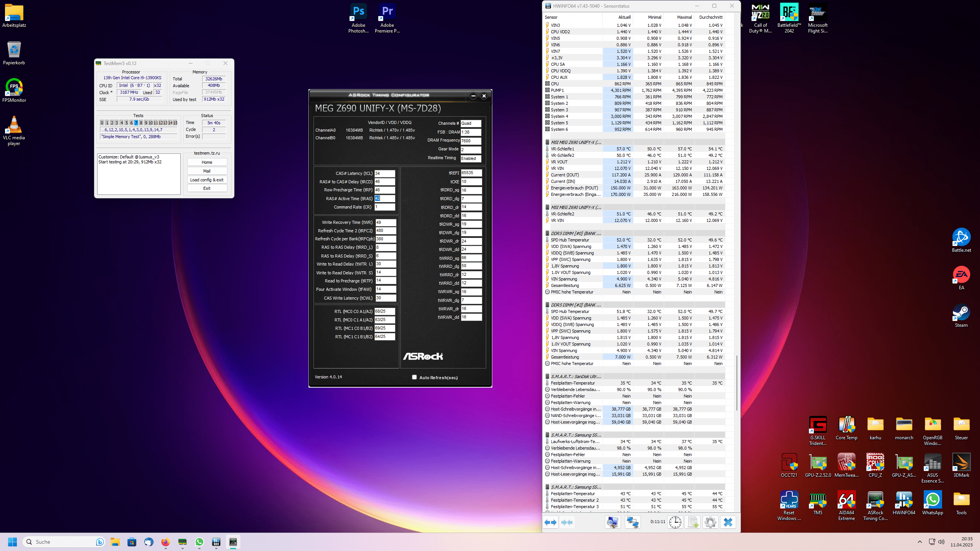Show hidden system tray icons chevron
980x551 pixels.
tap(920, 542)
